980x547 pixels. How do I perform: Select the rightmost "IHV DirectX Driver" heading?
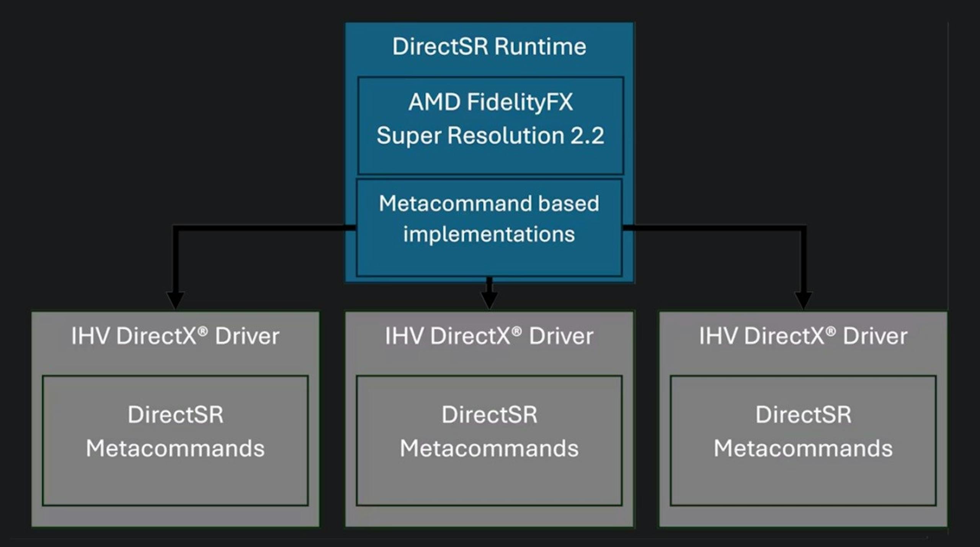click(803, 336)
